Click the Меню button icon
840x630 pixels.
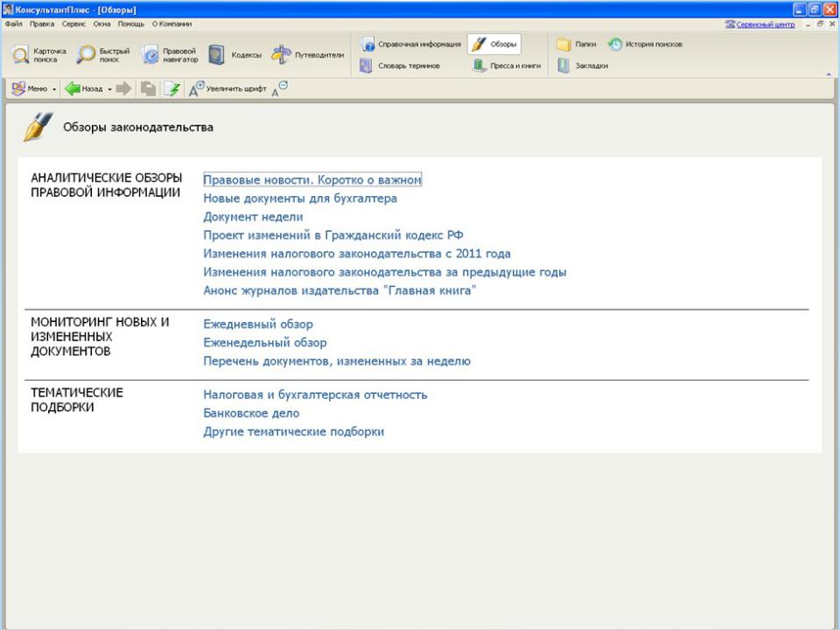[18, 88]
